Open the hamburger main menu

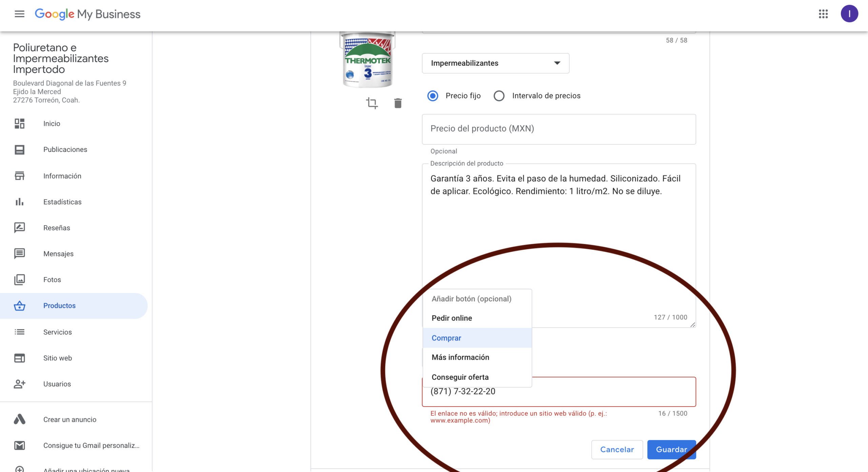pyautogui.click(x=19, y=14)
